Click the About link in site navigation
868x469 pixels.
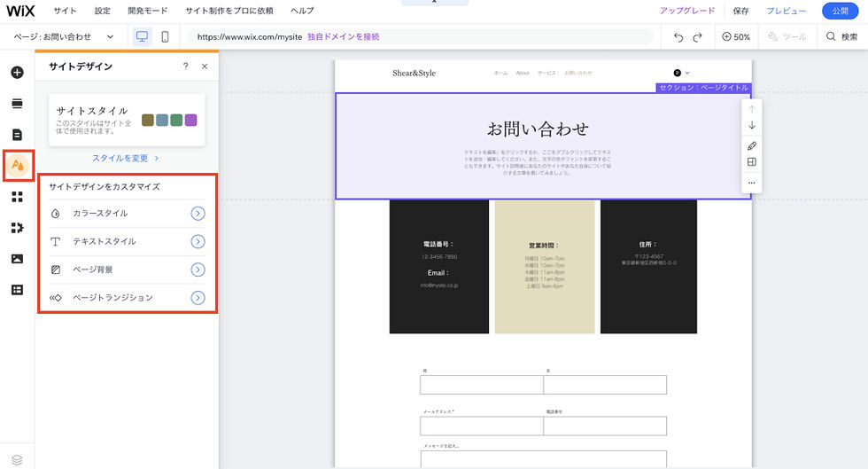(x=523, y=74)
